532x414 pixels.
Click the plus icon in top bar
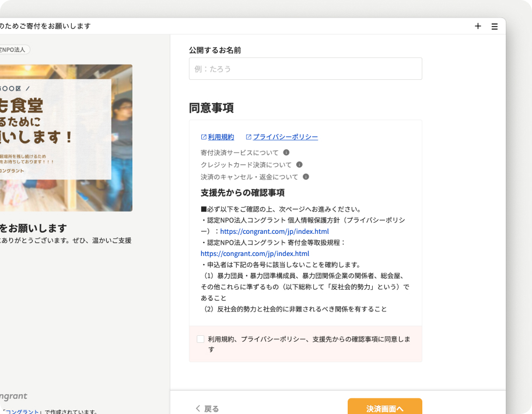(478, 26)
